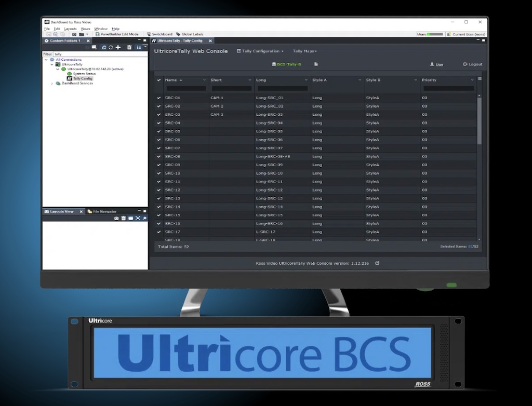Open the Layouts menu
This screenshot has height=406, width=532.
click(x=70, y=29)
